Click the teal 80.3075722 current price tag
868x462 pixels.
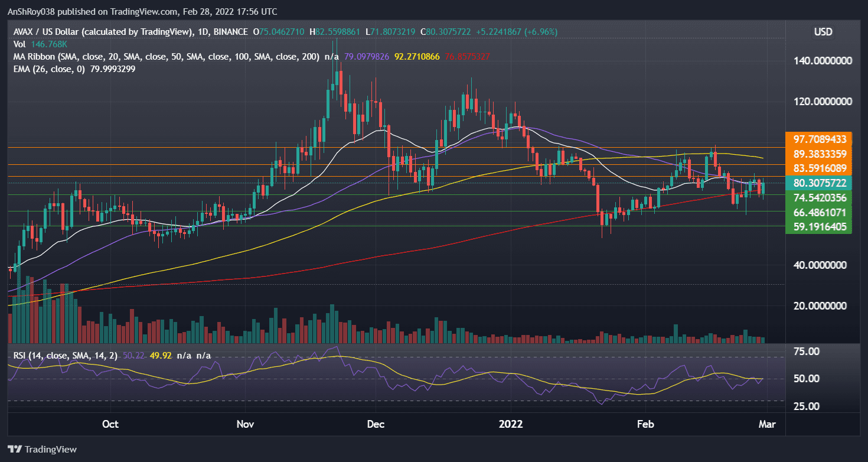point(818,184)
